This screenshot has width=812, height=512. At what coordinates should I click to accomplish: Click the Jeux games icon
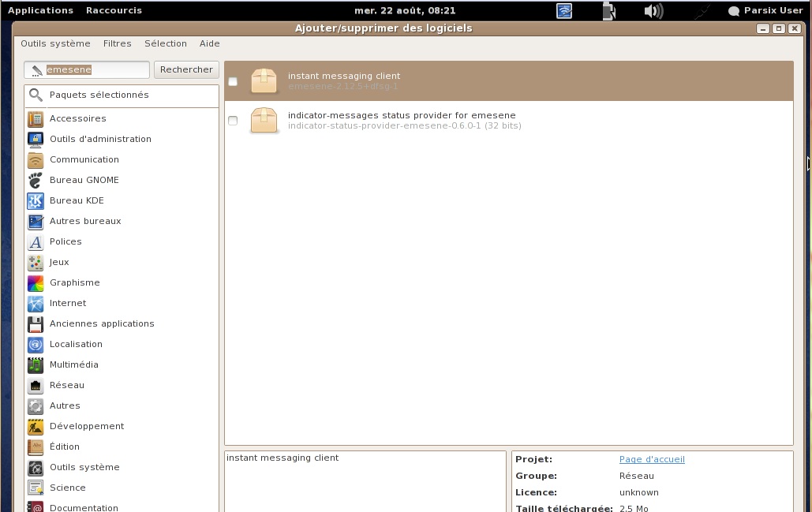[36, 263]
